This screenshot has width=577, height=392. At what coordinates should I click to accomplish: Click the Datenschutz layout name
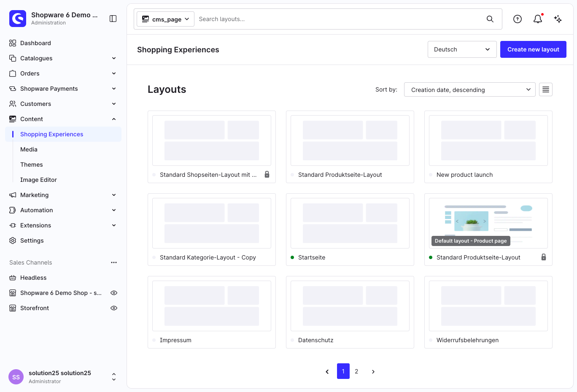[x=316, y=340]
